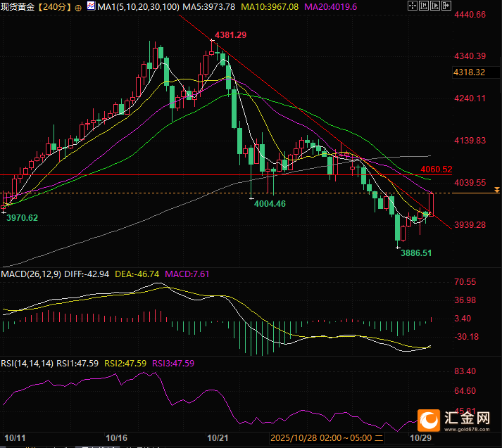Screen dimensions: 502x448
Task: Click the 4004.46 swing low label
Action: click(x=270, y=204)
